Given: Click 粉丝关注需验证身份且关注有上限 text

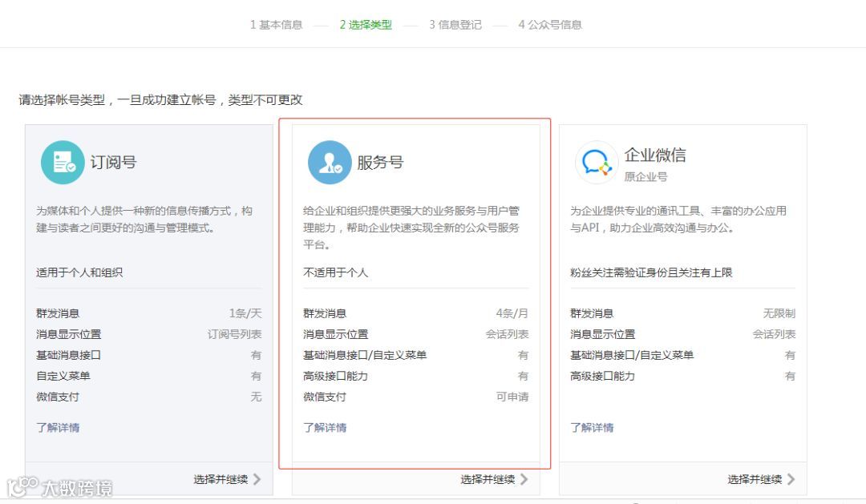Looking at the screenshot, I should 651,272.
